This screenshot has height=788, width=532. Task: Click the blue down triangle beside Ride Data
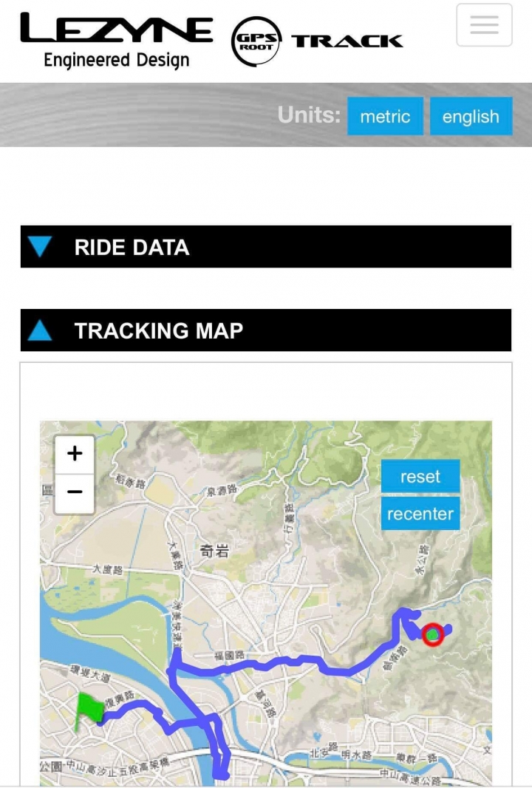(40, 247)
